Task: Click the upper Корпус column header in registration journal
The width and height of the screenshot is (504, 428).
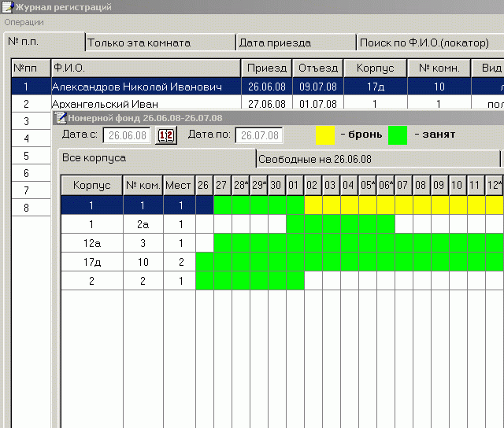Action: (375, 68)
